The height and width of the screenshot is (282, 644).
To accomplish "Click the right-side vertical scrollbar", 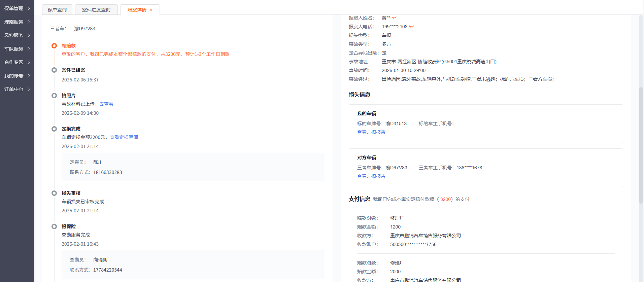I will pyautogui.click(x=641, y=145).
